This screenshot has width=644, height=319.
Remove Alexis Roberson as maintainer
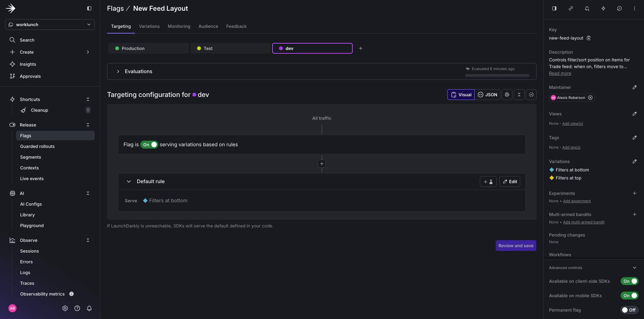pyautogui.click(x=590, y=98)
